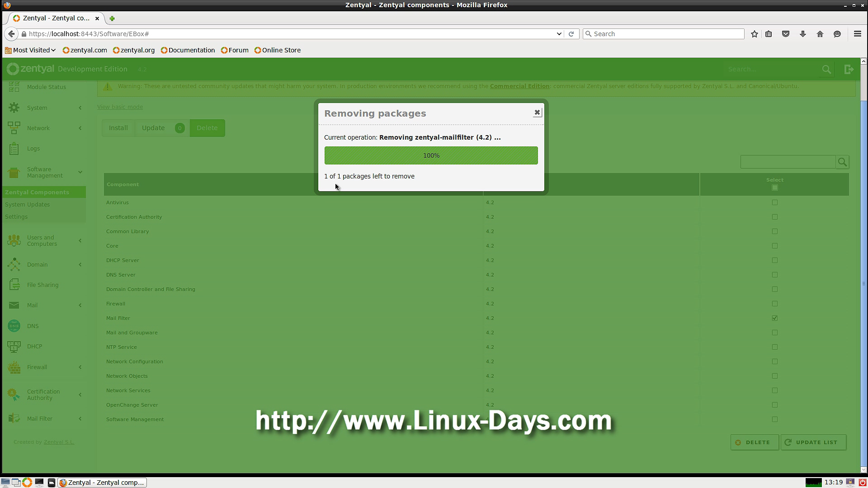This screenshot has width=868, height=488.
Task: Expand the Network sidebar arrow
Action: [80, 128]
